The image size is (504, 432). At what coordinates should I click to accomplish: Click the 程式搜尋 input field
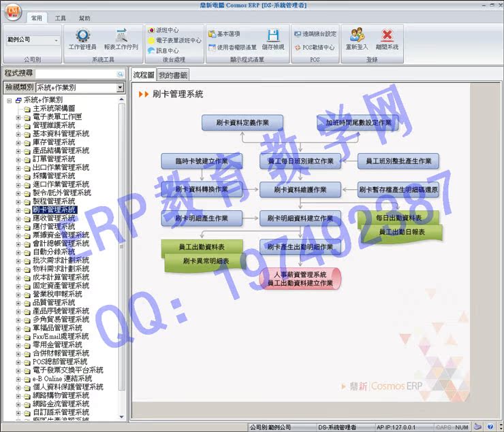point(76,74)
